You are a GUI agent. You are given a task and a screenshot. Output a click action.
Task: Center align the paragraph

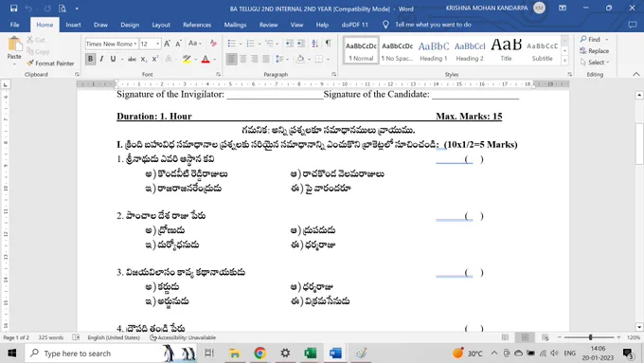coord(243,59)
